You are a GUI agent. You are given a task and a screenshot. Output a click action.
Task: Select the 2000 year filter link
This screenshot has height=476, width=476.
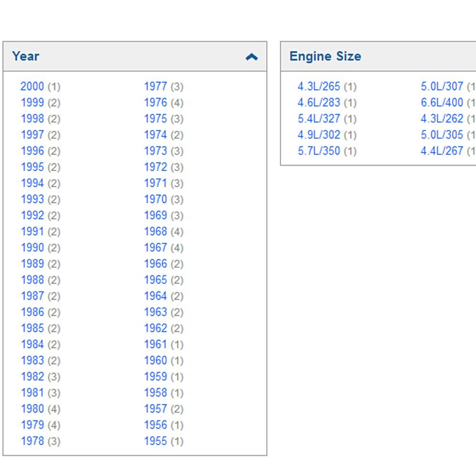click(32, 87)
